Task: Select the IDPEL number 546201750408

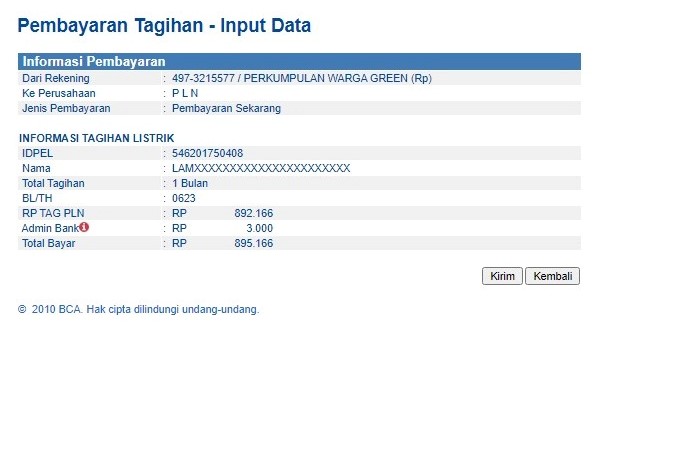Action: pos(207,153)
